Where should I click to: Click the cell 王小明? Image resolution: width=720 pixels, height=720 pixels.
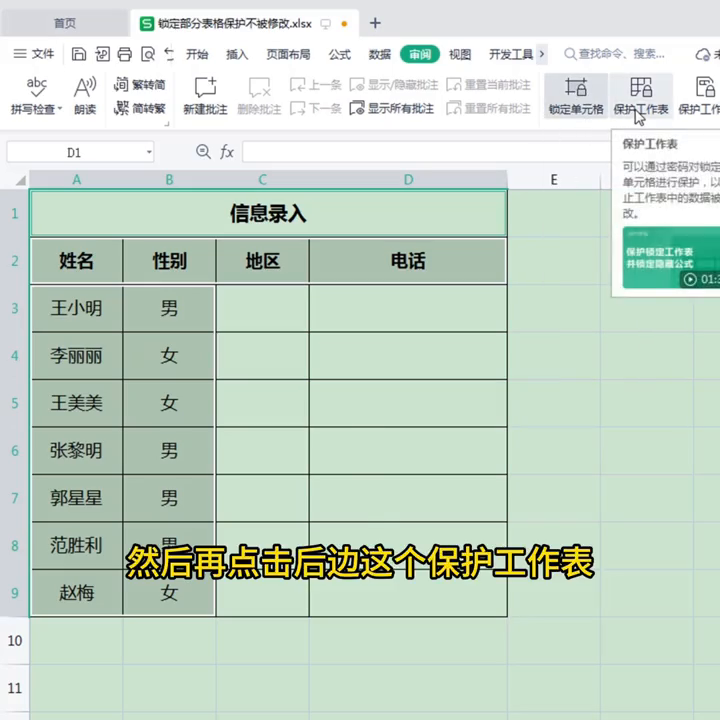click(77, 308)
